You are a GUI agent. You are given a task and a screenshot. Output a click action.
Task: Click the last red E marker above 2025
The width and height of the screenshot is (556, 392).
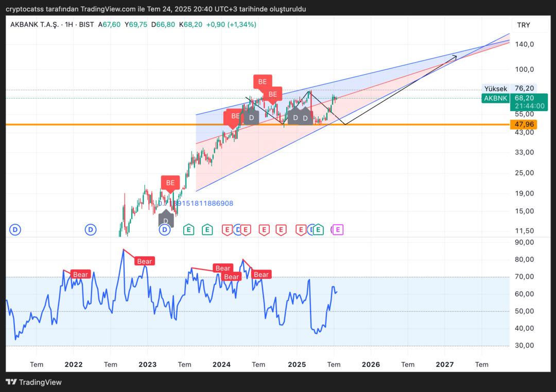click(x=301, y=229)
